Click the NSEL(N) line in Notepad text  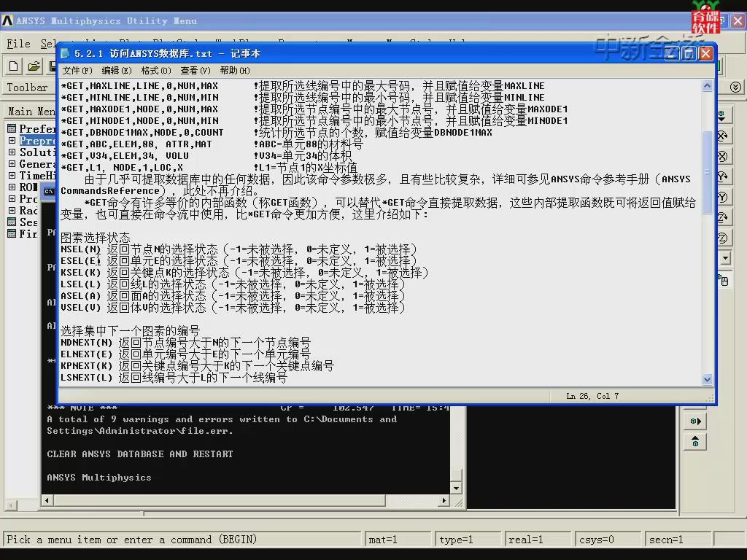[x=239, y=249]
